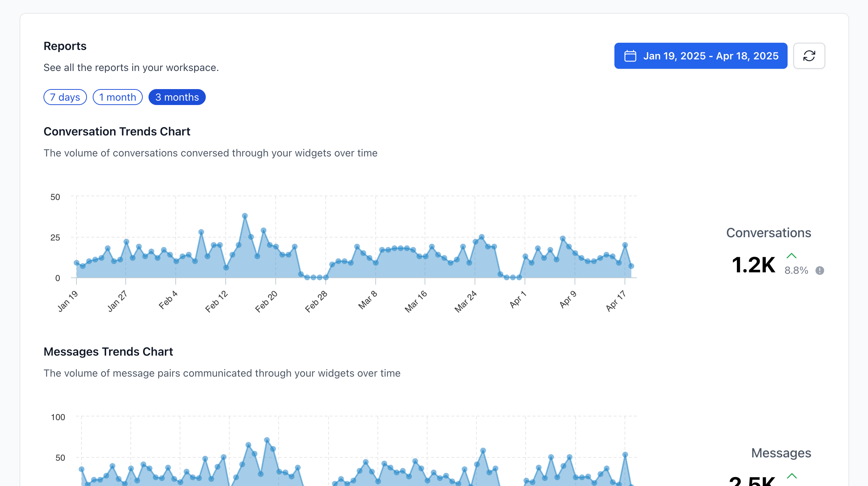The image size is (868, 486).
Task: Select the 7 days range pill
Action: coord(65,97)
